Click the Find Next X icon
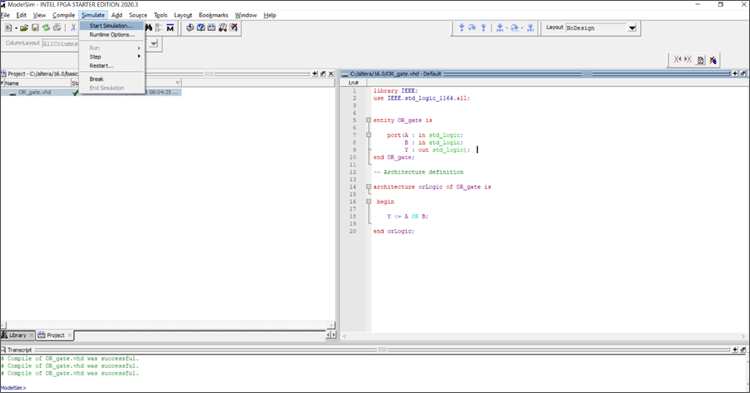750x393 pixels. (x=688, y=60)
